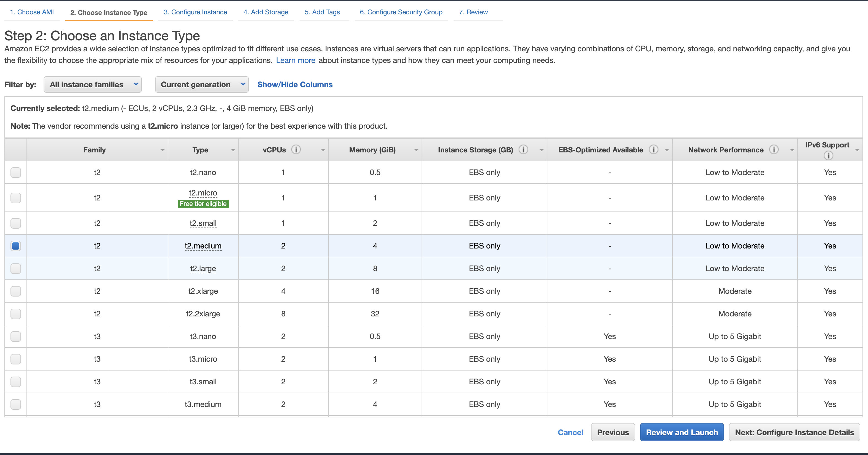Go to the 4. Add Storage tab
The image size is (868, 455).
click(x=266, y=12)
